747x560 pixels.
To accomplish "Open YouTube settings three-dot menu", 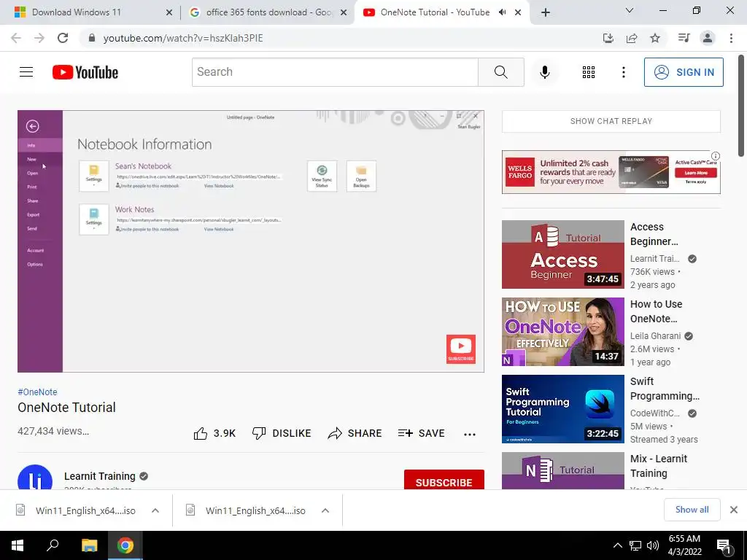I will pos(623,72).
